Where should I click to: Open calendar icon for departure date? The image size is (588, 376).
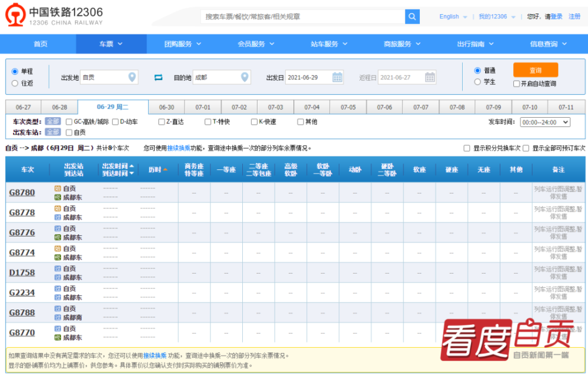(x=337, y=77)
